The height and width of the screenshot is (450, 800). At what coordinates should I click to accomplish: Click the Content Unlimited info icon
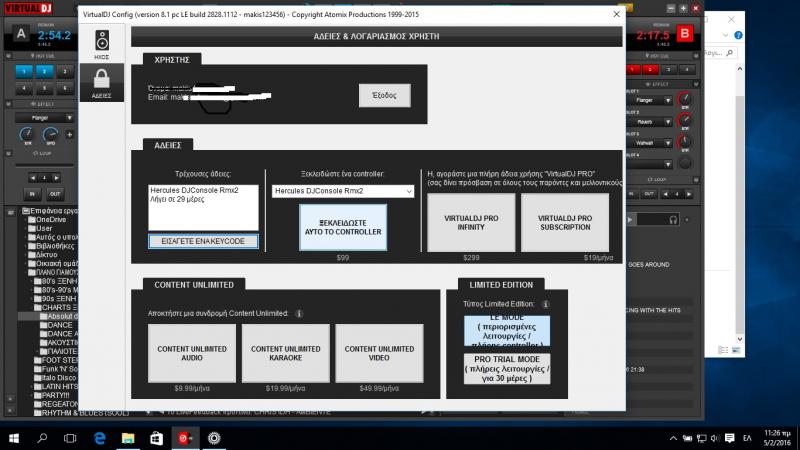[299, 313]
